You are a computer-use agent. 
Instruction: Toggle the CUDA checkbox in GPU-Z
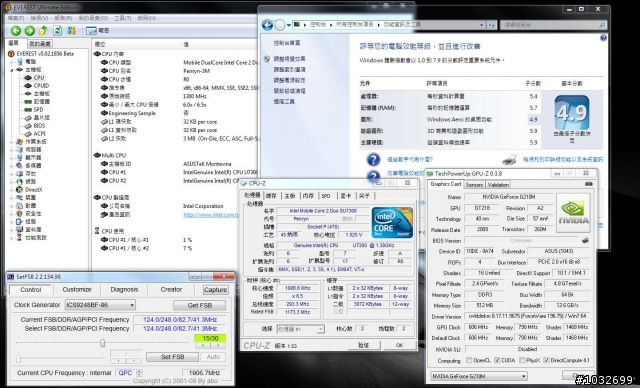coord(497,360)
